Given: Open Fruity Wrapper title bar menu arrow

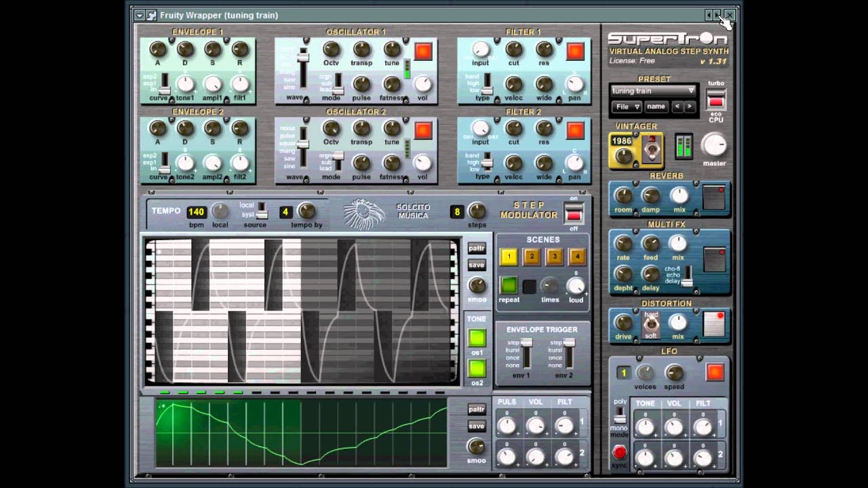Looking at the screenshot, I should 139,15.
